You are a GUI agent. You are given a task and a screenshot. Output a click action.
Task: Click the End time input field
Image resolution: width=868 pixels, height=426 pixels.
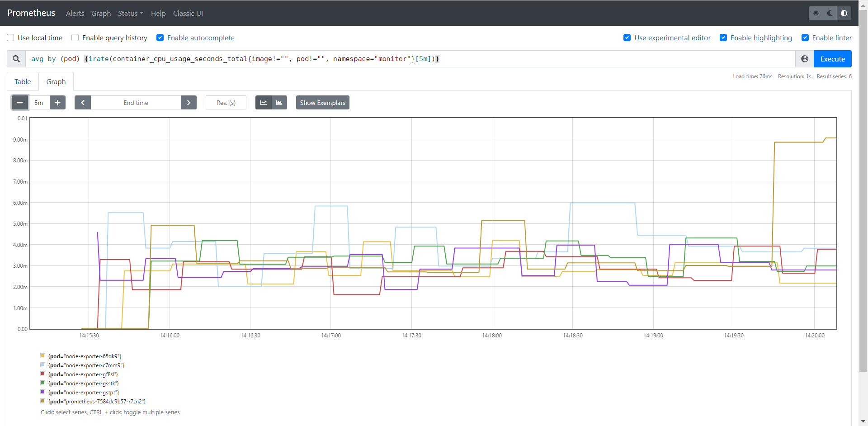[x=136, y=103]
